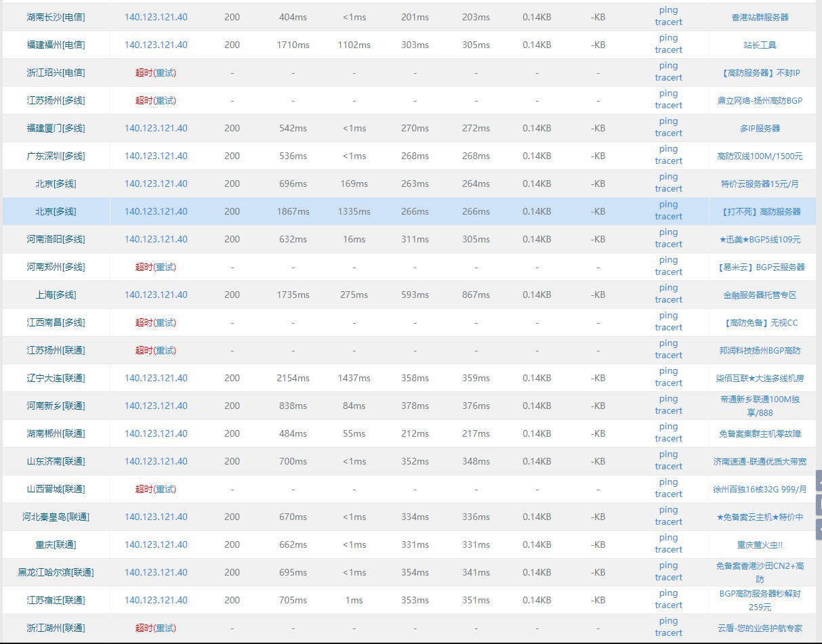Viewport: 822px width, 644px height.
Task: Open 特价云服务器15元/月 link
Action: (760, 184)
